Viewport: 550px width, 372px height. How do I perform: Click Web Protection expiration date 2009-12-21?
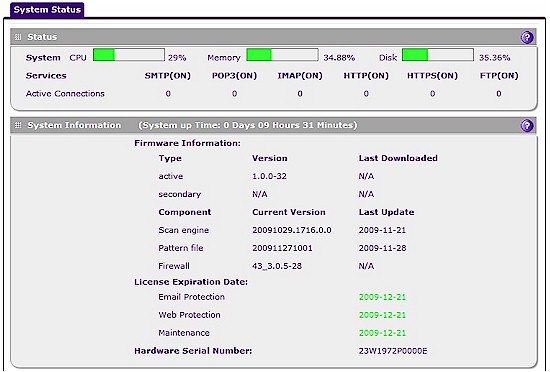click(x=382, y=315)
